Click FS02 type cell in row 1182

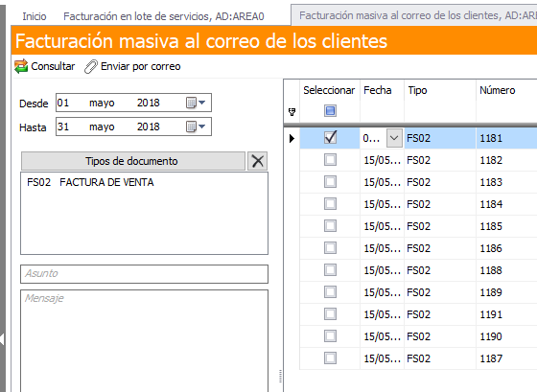coord(440,160)
